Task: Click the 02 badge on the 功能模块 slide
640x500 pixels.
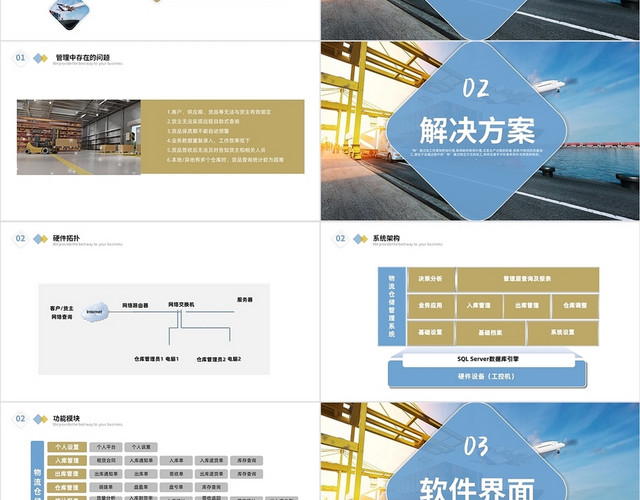Action: 20,419
